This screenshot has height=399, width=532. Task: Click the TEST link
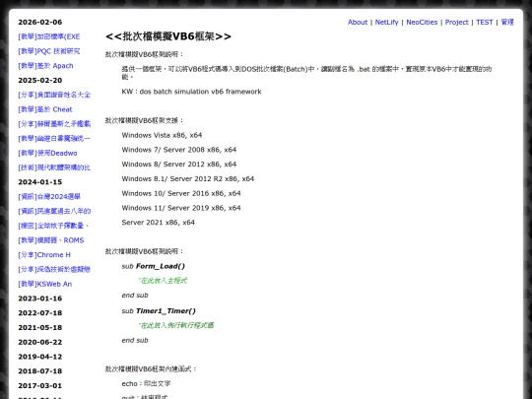click(484, 22)
